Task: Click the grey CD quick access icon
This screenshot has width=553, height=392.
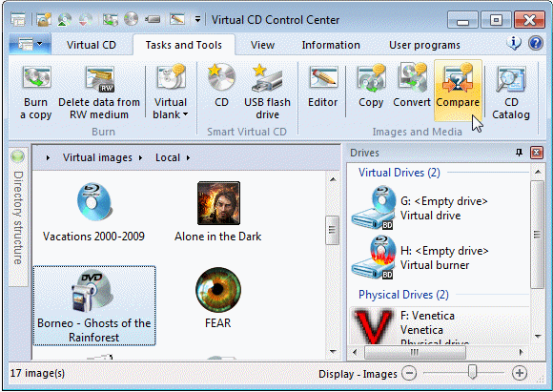Action: (x=131, y=19)
